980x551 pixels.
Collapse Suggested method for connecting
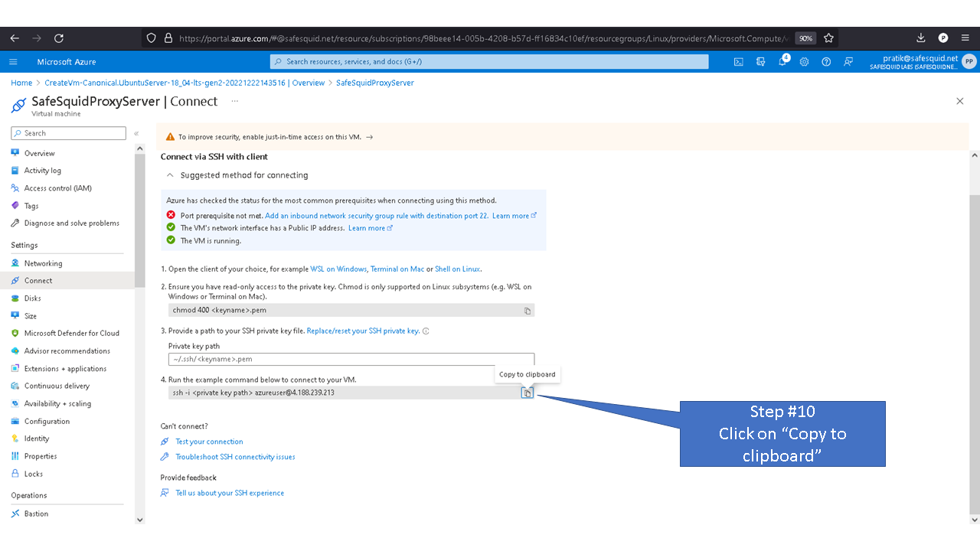click(170, 175)
